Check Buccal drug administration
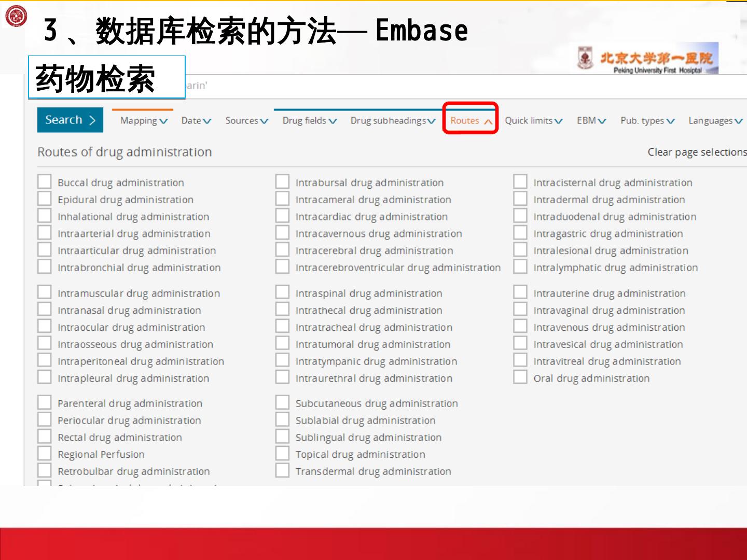 pyautogui.click(x=45, y=182)
